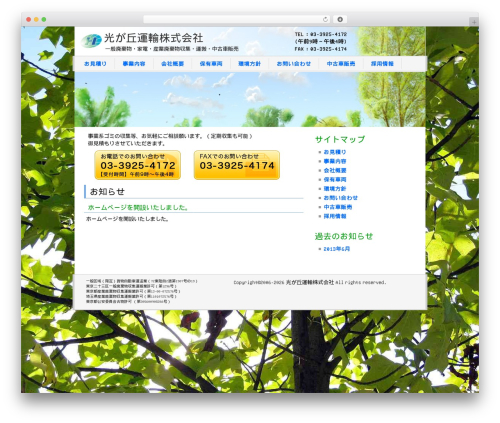This screenshot has height=423, width=500.
Task: Open お見積り in the top navigation bar
Action: coord(95,64)
